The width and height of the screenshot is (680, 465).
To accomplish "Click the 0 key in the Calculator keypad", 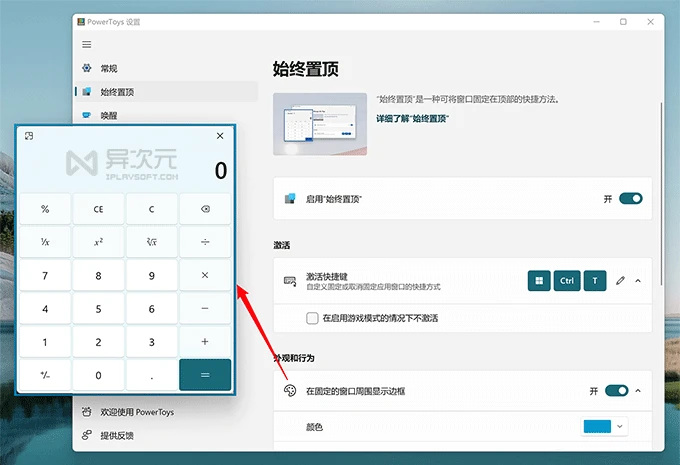I will 98,375.
